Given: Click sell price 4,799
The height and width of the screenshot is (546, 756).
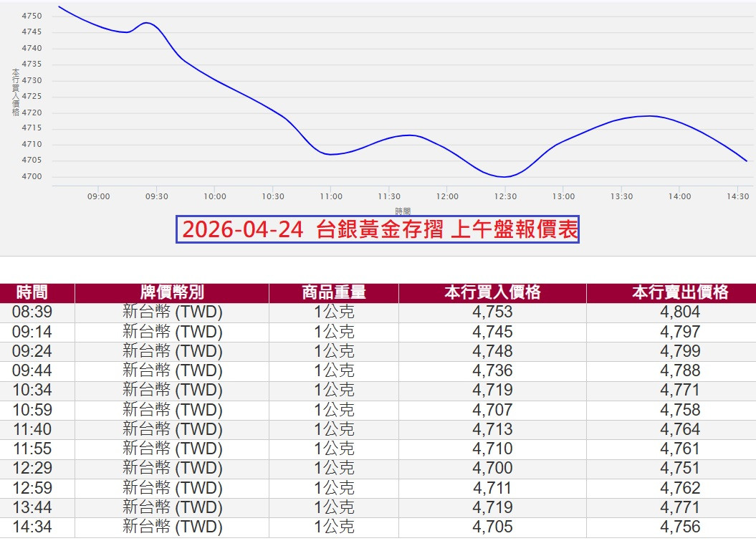Looking at the screenshot, I should pyautogui.click(x=680, y=351).
